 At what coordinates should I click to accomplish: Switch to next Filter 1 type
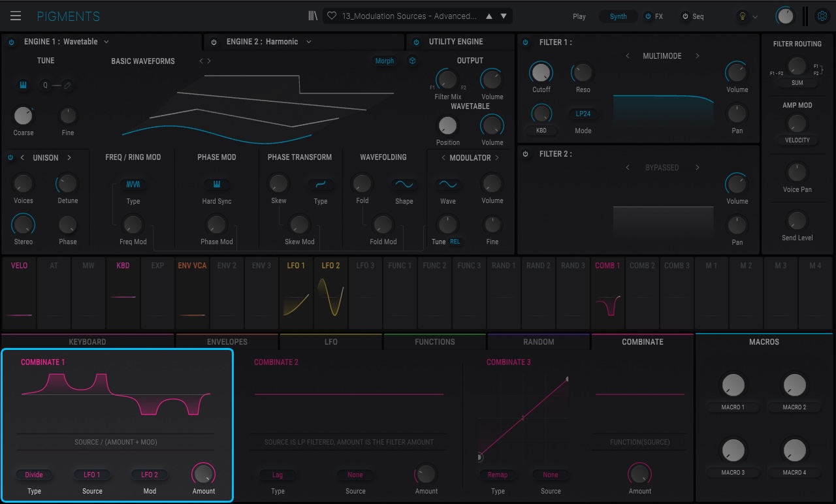pos(698,56)
